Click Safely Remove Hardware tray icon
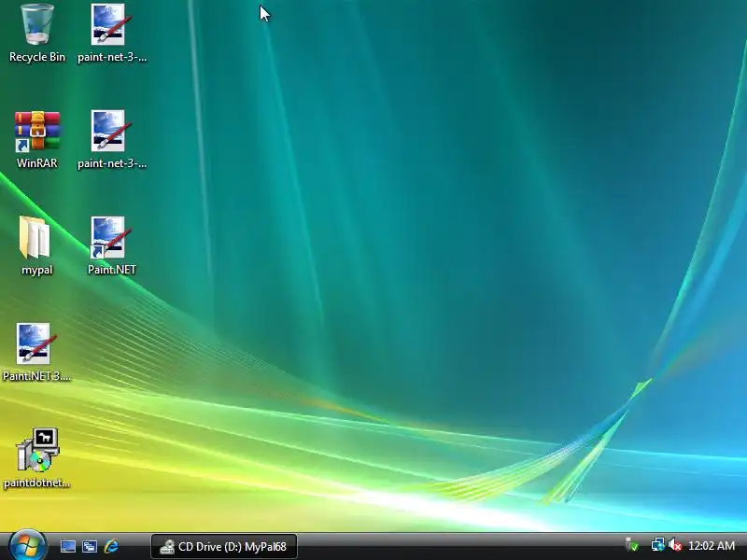The height and width of the screenshot is (560, 747). click(x=632, y=545)
